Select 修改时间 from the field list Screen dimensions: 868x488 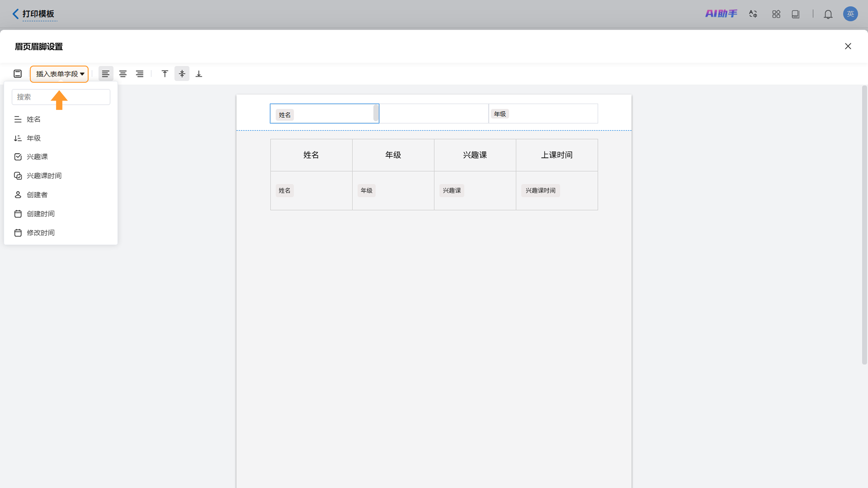[x=61, y=233]
